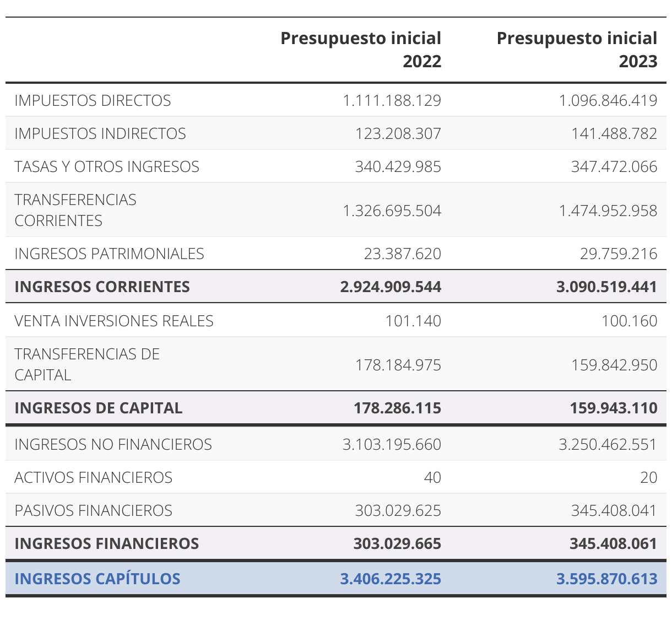This screenshot has width=672, height=625.
Task: Select the 2023 current income value 3.090.519.441
Action: click(606, 287)
